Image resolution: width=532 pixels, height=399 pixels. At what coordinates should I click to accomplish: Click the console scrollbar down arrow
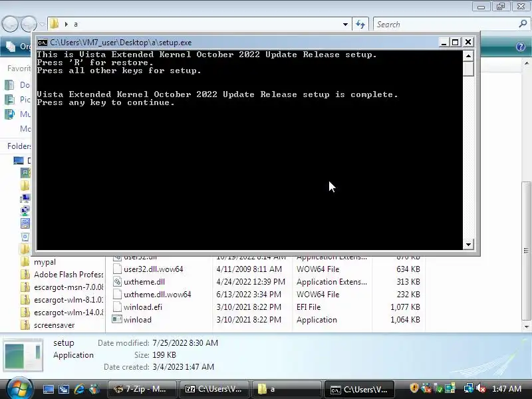coord(468,244)
